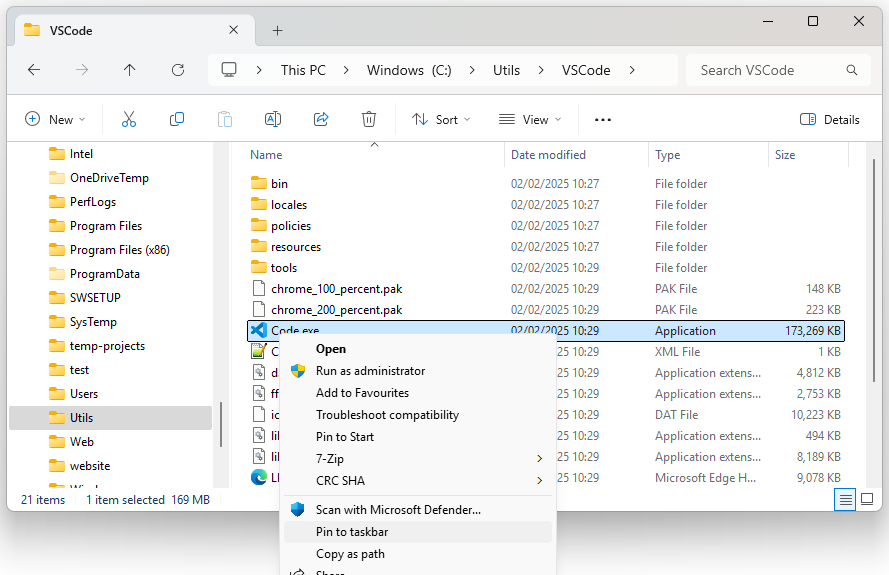This screenshot has width=889, height=575.
Task: Close the VSCode tab
Action: (234, 30)
